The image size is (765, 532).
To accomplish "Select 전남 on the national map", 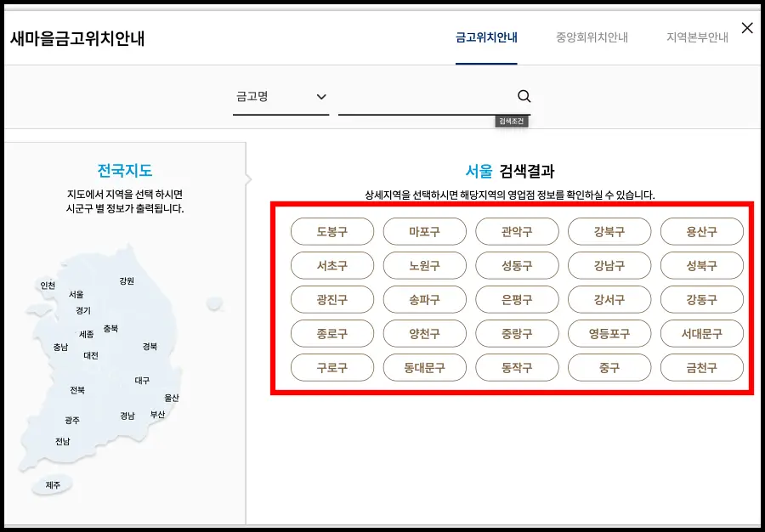I will tap(62, 442).
